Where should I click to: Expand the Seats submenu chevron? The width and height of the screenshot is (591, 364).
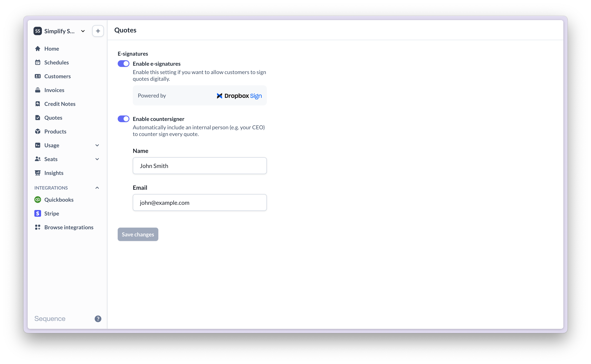(x=97, y=159)
